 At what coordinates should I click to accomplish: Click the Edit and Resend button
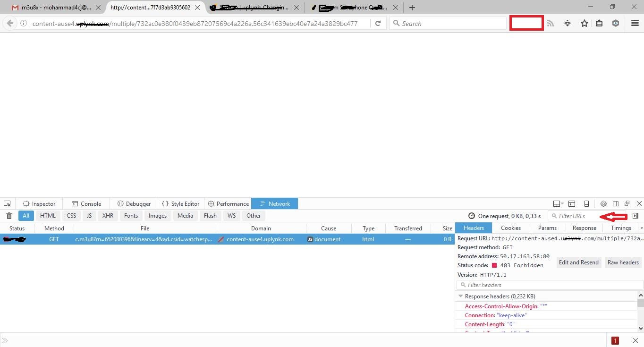(578, 262)
